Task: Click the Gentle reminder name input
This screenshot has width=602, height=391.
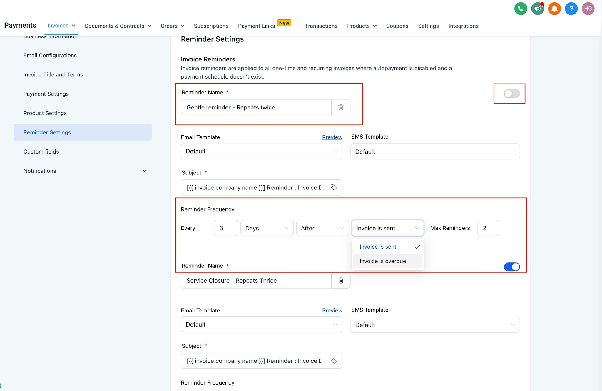Action: point(256,107)
